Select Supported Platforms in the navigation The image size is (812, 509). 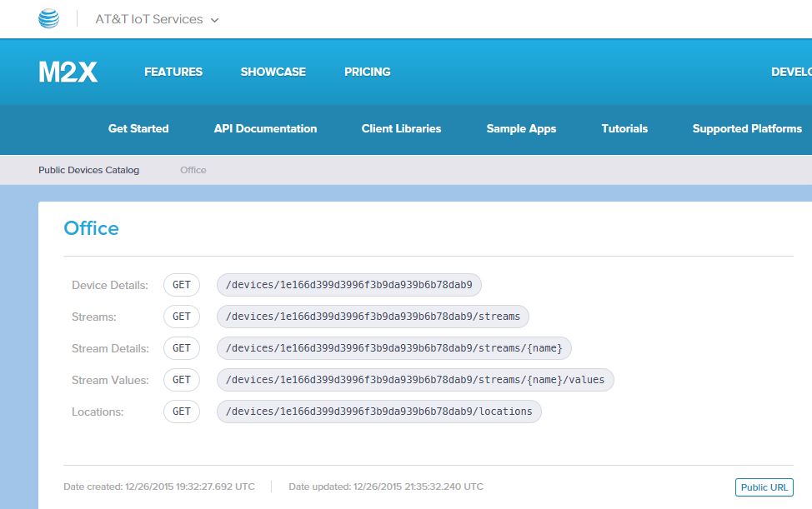[x=747, y=129]
